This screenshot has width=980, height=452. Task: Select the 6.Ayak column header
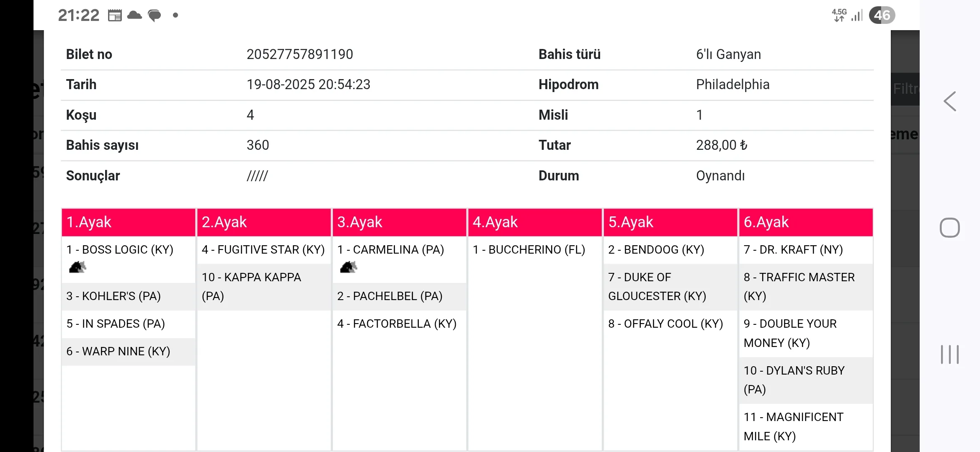[806, 222]
